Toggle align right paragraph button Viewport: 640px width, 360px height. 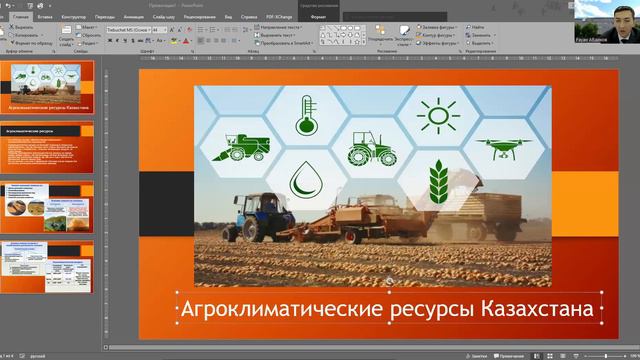click(216, 41)
